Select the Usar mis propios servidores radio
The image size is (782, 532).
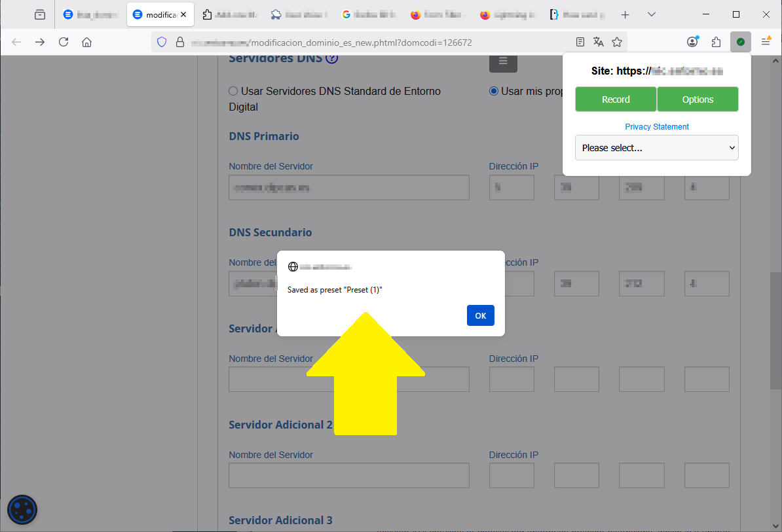494,92
